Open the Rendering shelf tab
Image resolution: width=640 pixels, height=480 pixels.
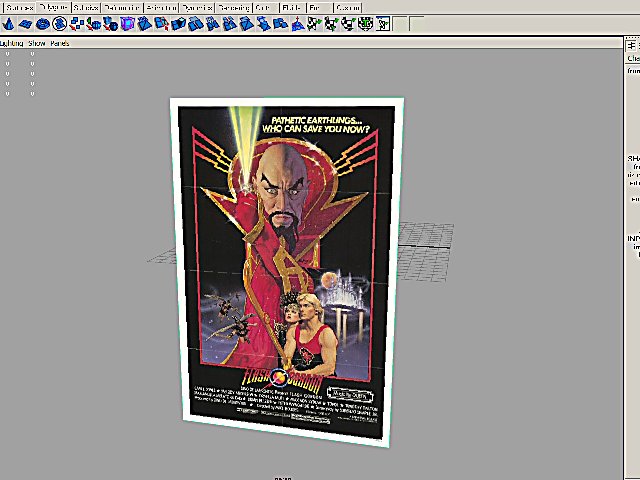tap(233, 7)
